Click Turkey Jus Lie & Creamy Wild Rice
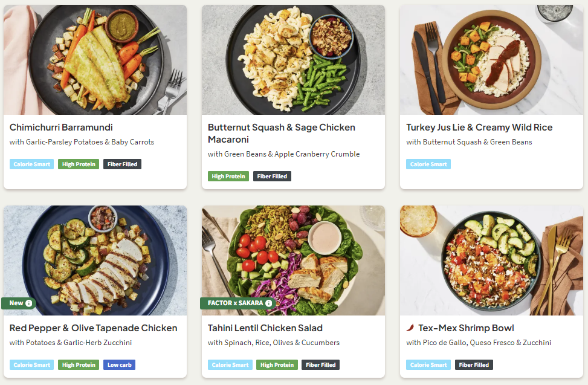 coord(479,128)
